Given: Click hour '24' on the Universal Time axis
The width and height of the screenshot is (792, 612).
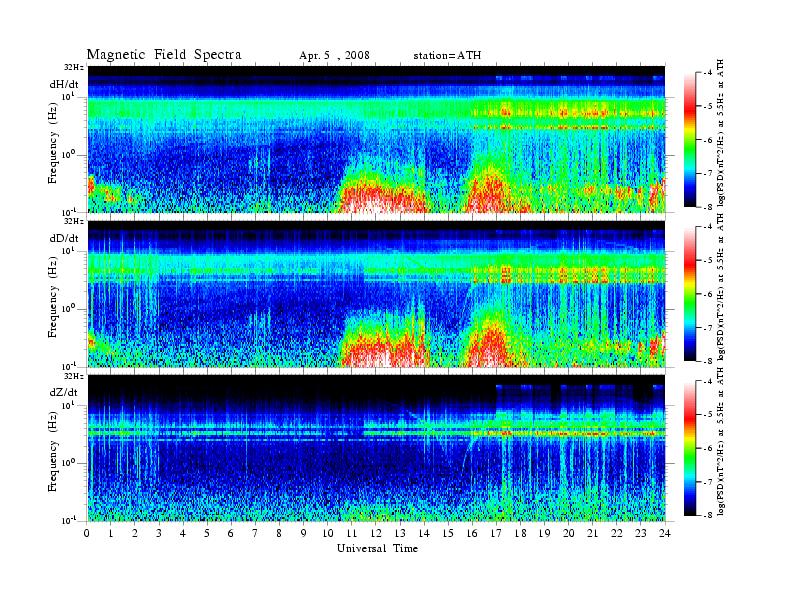Looking at the screenshot, I should (x=665, y=533).
